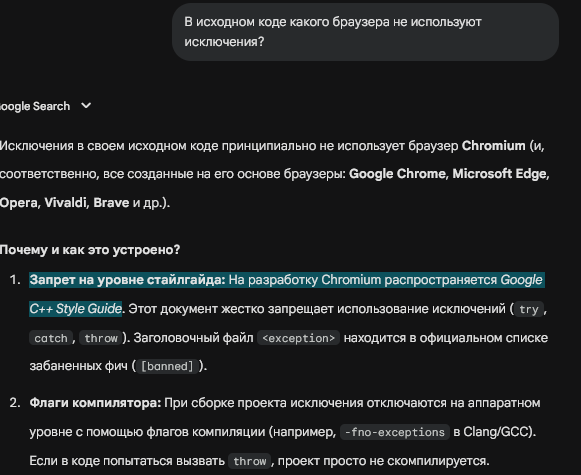Click the 'throw' chip in the last line
Screen dimensions: 581x475
pyautogui.click(x=249, y=461)
